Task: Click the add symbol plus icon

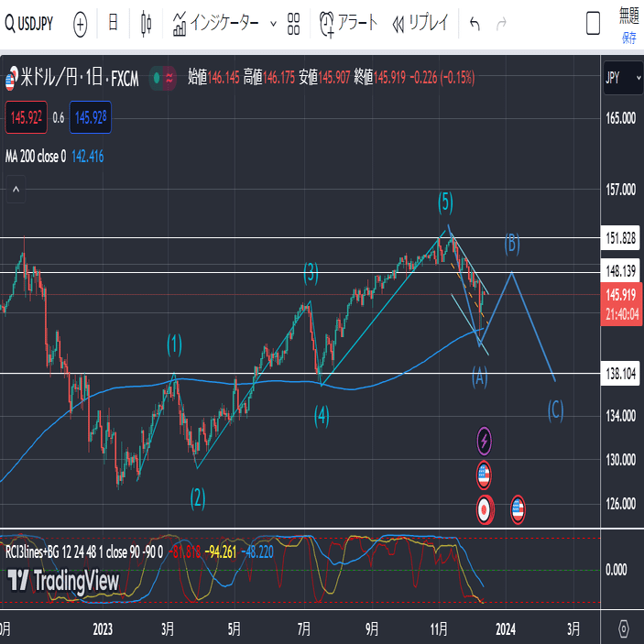Action: [80, 24]
